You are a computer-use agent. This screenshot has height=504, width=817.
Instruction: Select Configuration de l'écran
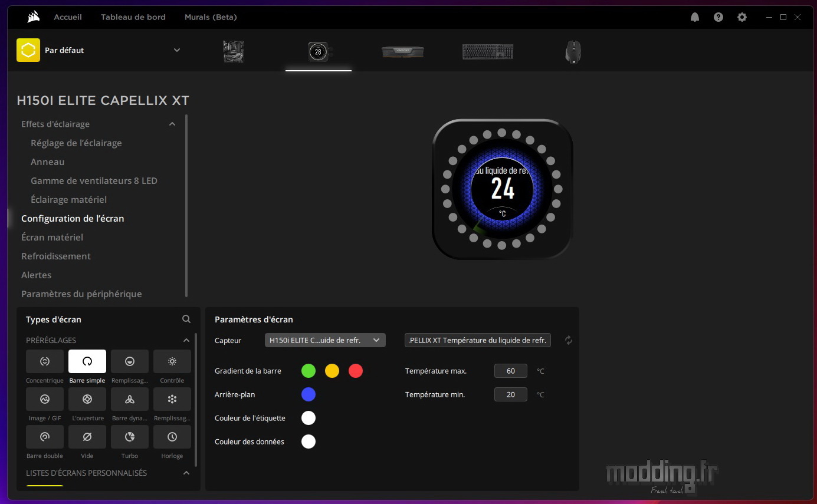[x=73, y=218]
